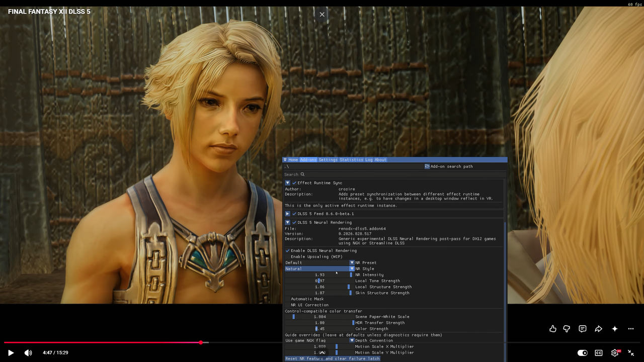
Task: Click the 60 fps counter text
Action: (x=635, y=4)
